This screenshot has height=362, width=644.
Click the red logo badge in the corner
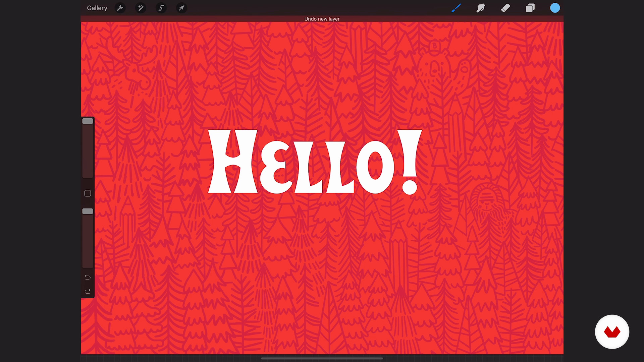(x=612, y=332)
